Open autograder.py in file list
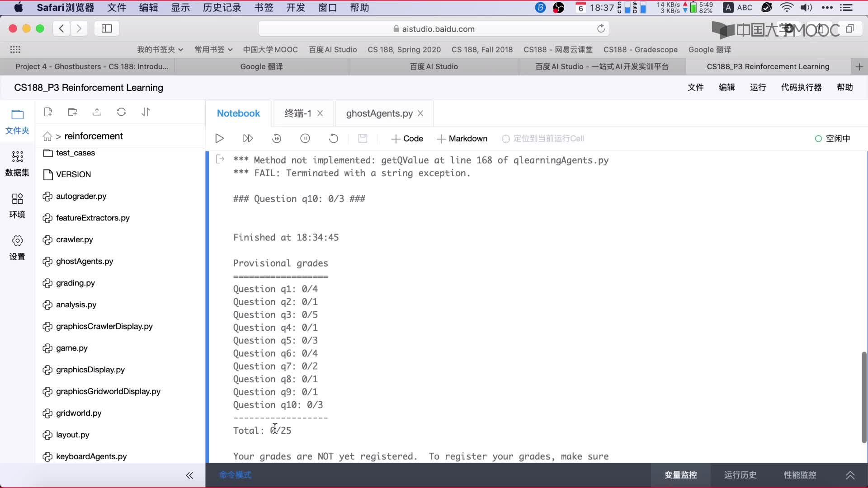 [75, 196]
